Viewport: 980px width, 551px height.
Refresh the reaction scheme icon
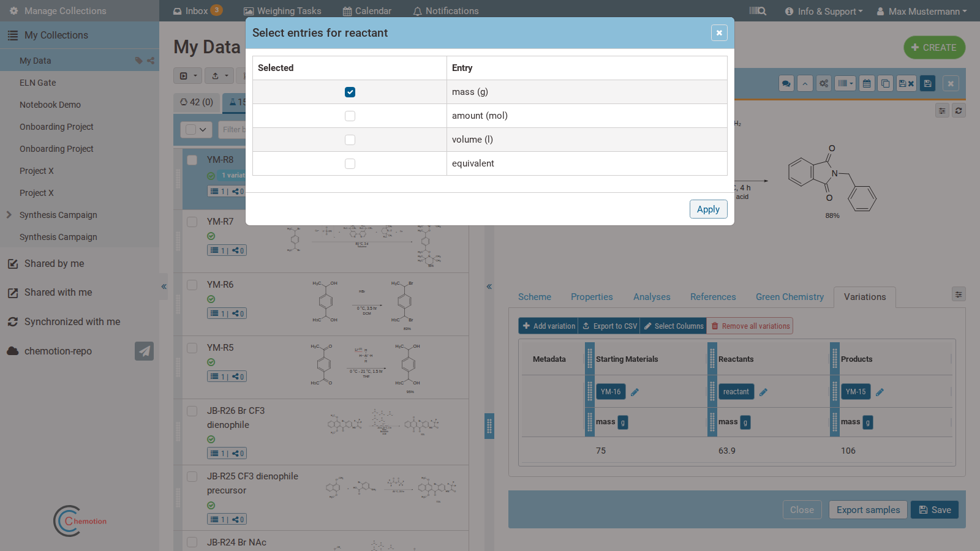(959, 111)
